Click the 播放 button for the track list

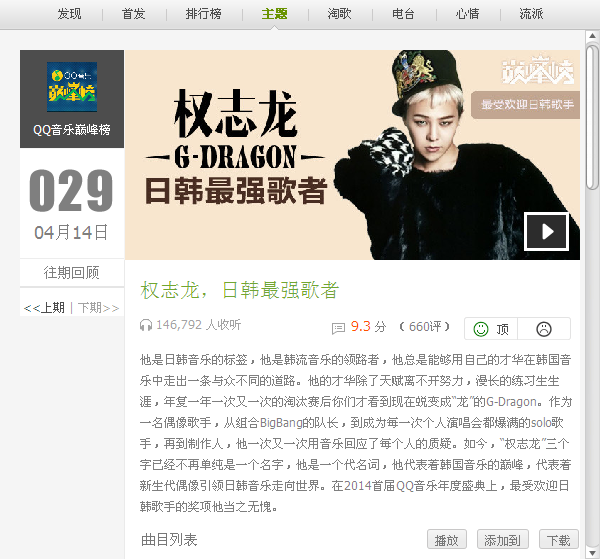tap(447, 540)
